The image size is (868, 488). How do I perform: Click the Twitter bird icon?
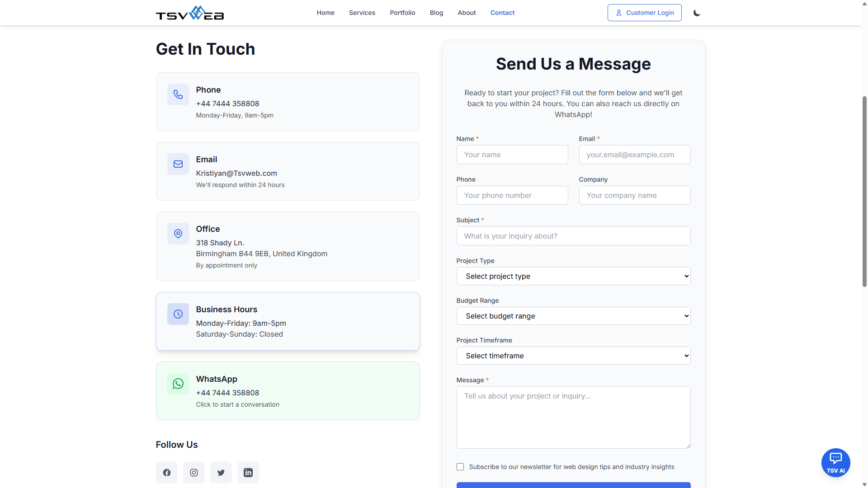click(221, 473)
